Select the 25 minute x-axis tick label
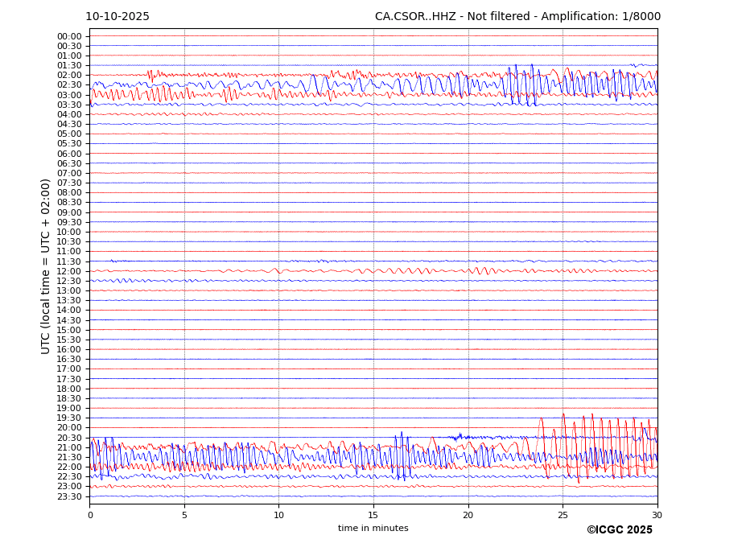 (563, 515)
